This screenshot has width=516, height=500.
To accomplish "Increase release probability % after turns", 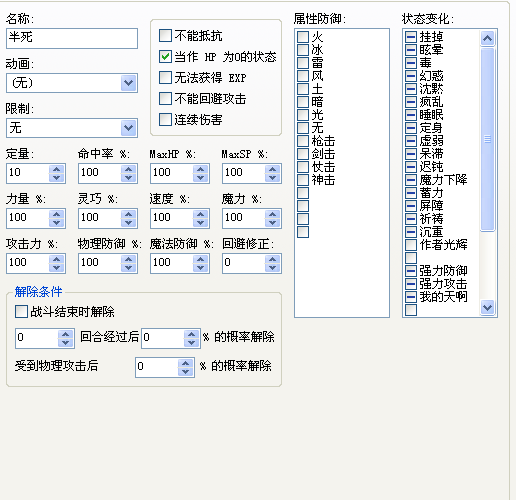I will pyautogui.click(x=192, y=334).
